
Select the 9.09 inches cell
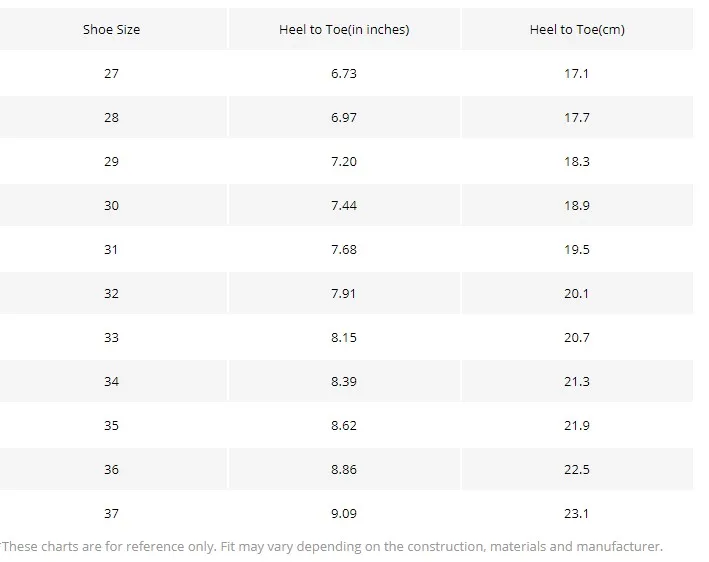click(x=344, y=514)
